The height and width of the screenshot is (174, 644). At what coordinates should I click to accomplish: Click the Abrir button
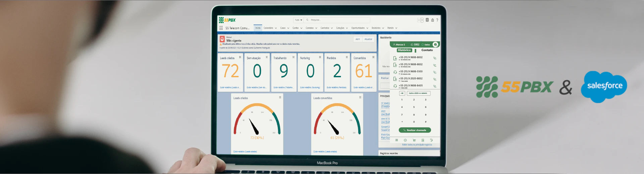(x=358, y=39)
